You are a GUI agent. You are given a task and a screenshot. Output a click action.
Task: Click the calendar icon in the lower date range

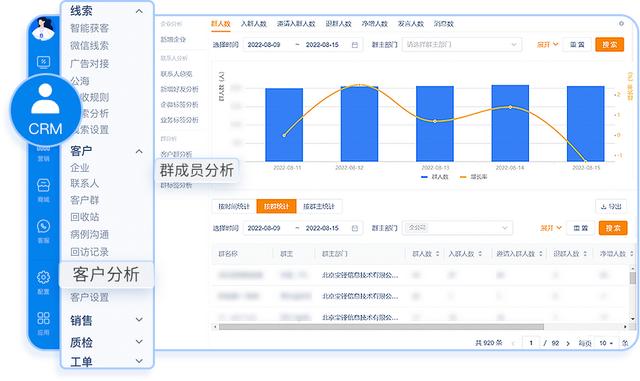pos(355,228)
